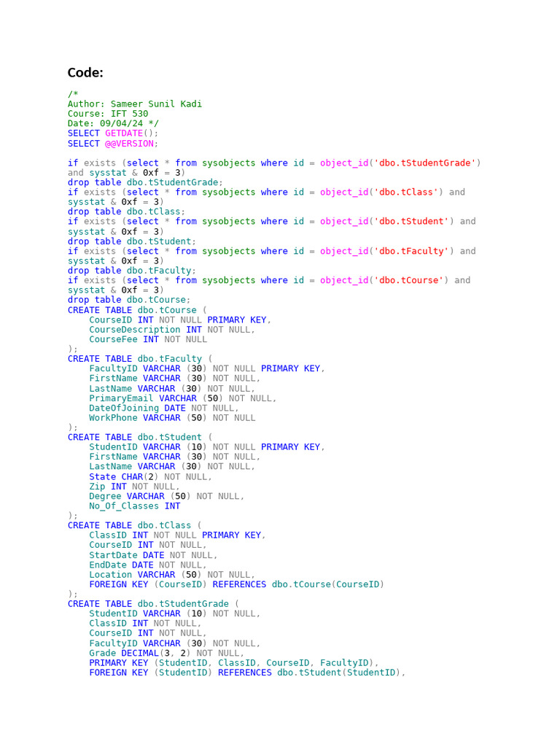560x747 pixels.
Task: Click the string 'dbo.tStudent' in object_id
Action: (x=411, y=221)
